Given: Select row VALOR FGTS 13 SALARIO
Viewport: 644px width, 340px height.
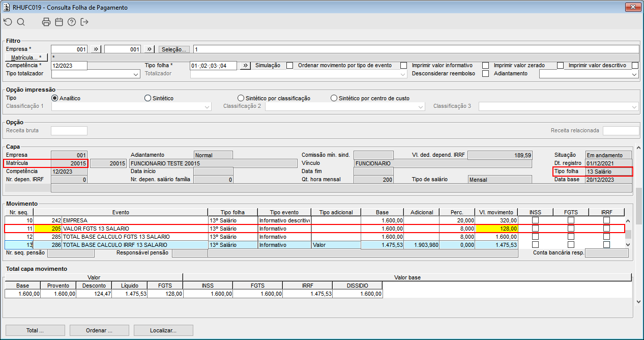Looking at the screenshot, I should (x=314, y=229).
